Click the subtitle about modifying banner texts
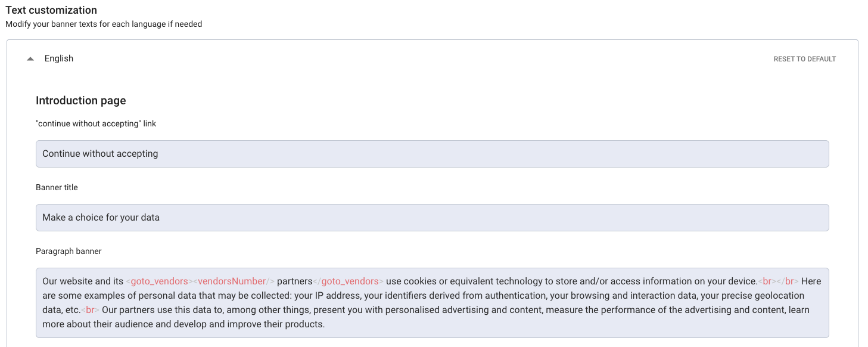The image size is (868, 347). click(103, 24)
